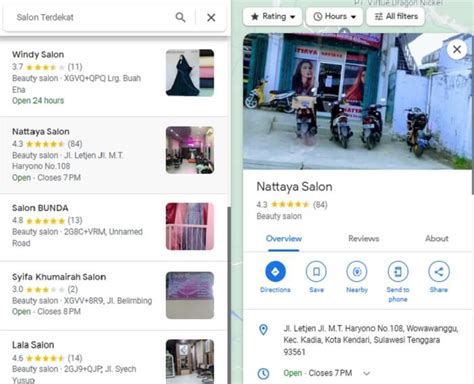Click Closes 8 PM text for Syifa Khumairah

[x=59, y=312]
